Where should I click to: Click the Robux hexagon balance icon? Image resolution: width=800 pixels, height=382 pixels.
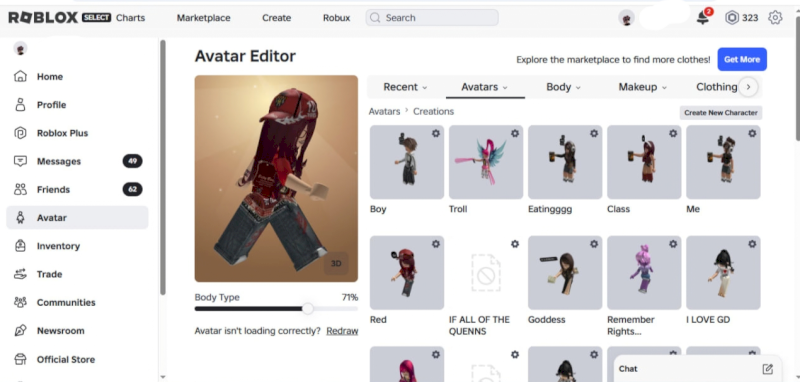click(732, 18)
